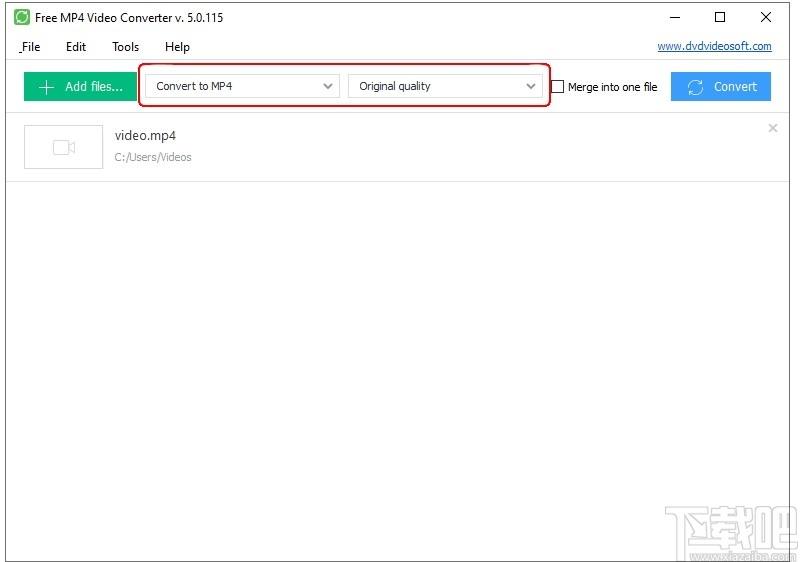Click the Add files button

(x=80, y=87)
